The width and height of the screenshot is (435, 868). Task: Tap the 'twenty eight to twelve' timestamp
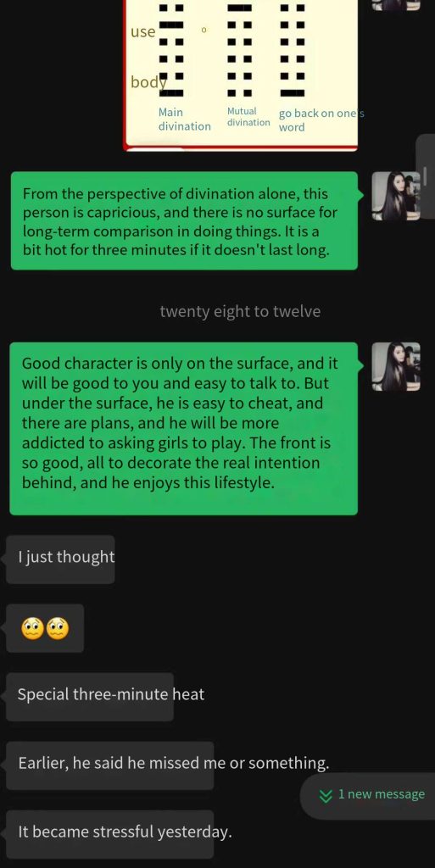(x=240, y=311)
